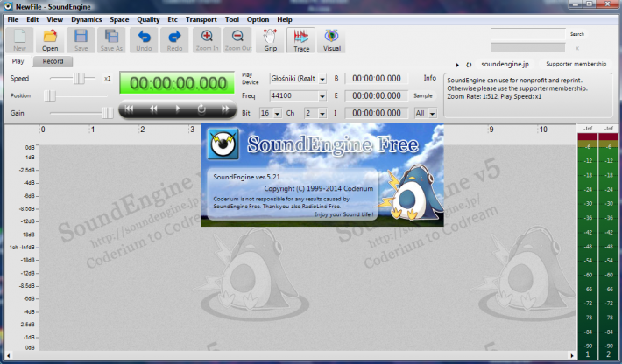Open the Tool menu
Viewport: 622px width, 364px height.
click(232, 19)
